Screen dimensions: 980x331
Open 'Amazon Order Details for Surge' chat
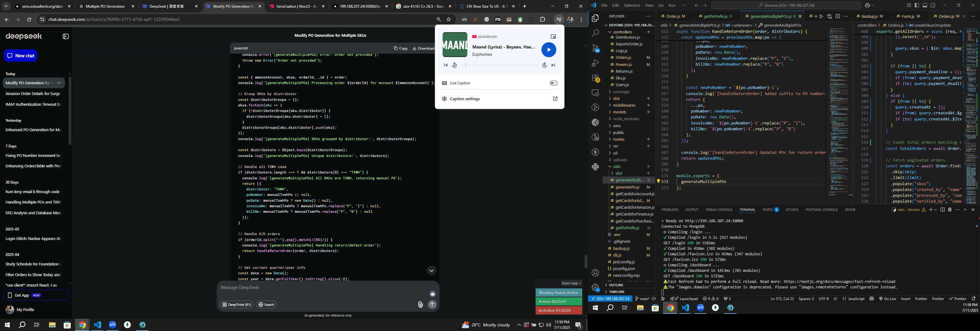[x=33, y=94]
